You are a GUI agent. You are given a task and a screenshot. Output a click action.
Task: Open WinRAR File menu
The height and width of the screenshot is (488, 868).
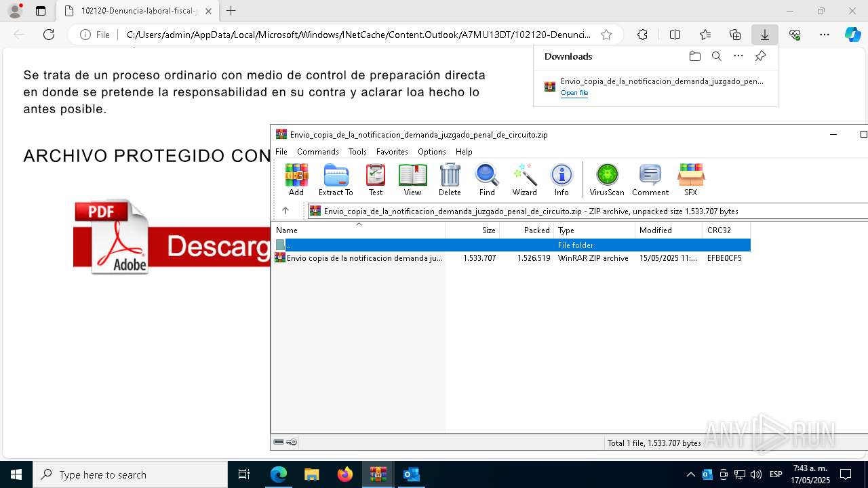(281, 152)
